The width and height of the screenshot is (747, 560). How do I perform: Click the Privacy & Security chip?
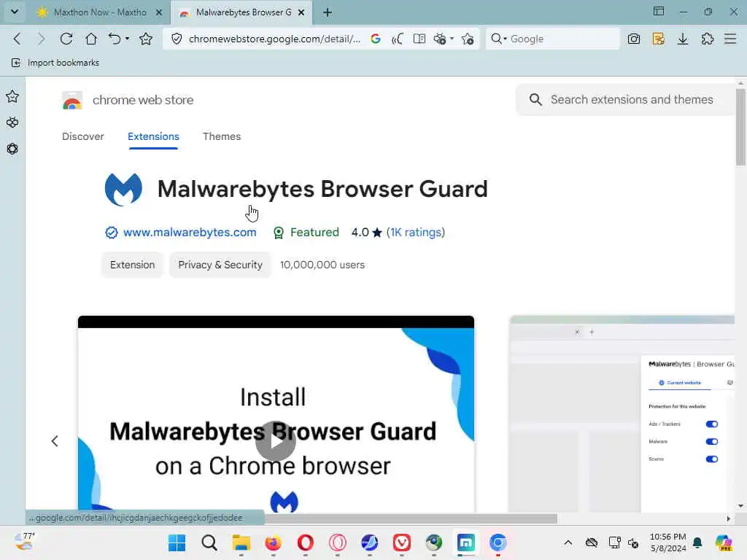pyautogui.click(x=220, y=265)
